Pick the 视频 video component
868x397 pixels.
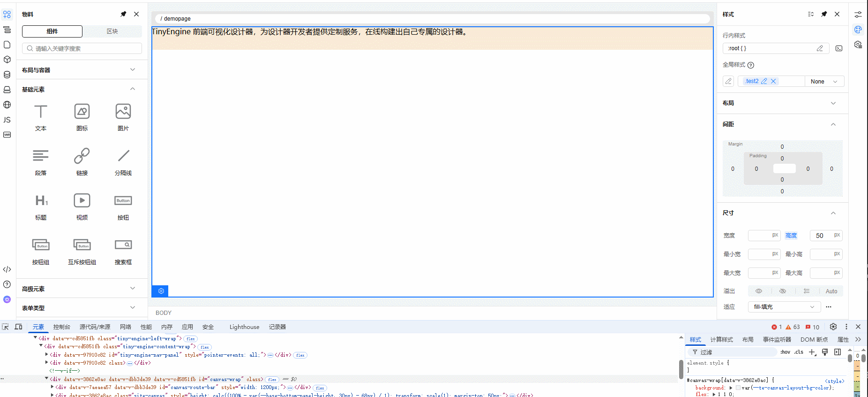[82, 206]
